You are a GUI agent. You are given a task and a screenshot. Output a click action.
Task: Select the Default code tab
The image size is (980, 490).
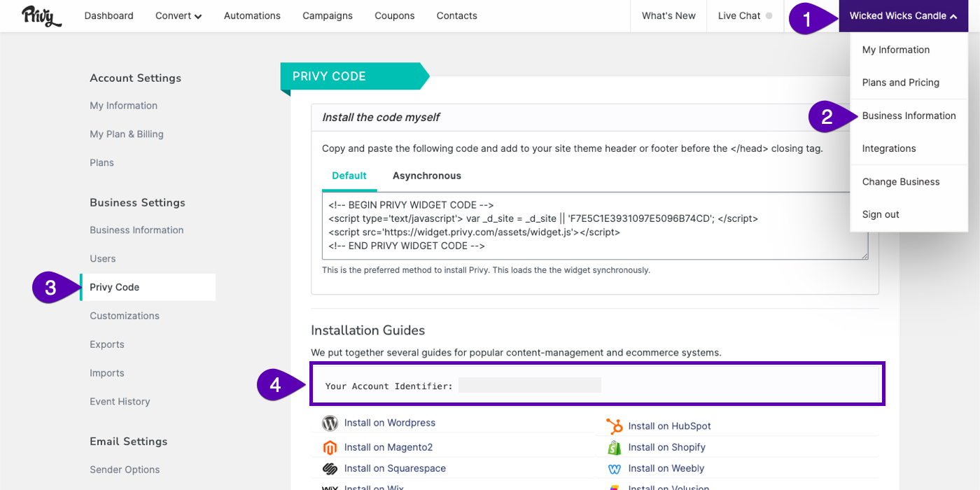click(x=349, y=176)
